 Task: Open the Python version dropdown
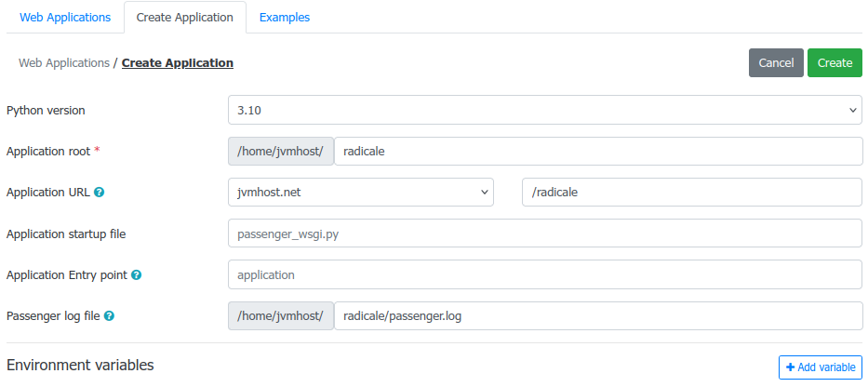(x=545, y=110)
